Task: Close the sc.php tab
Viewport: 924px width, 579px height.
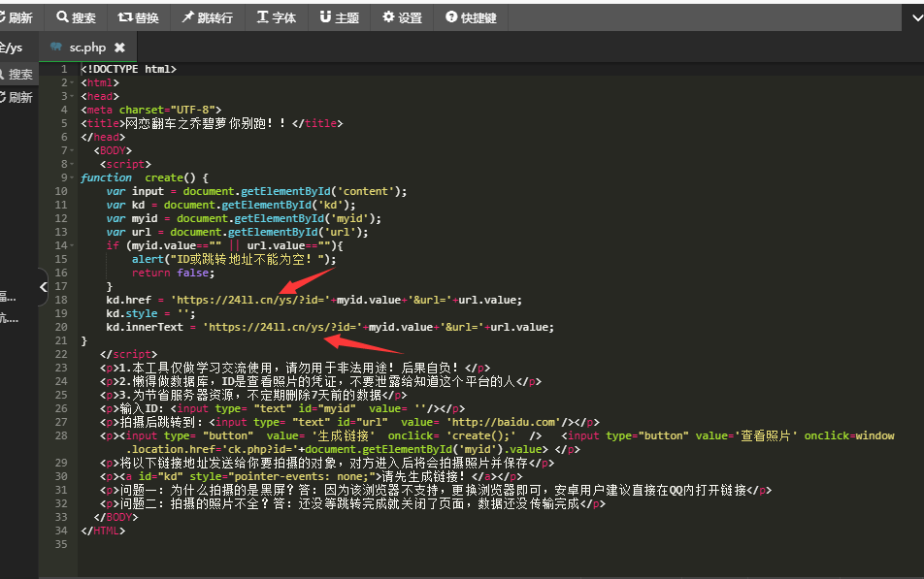Action: 119,48
